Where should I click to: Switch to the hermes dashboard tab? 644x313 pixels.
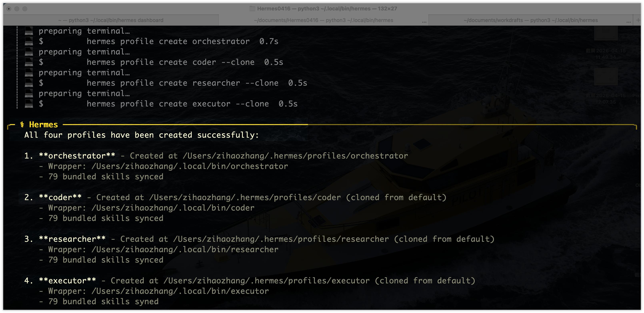click(111, 20)
